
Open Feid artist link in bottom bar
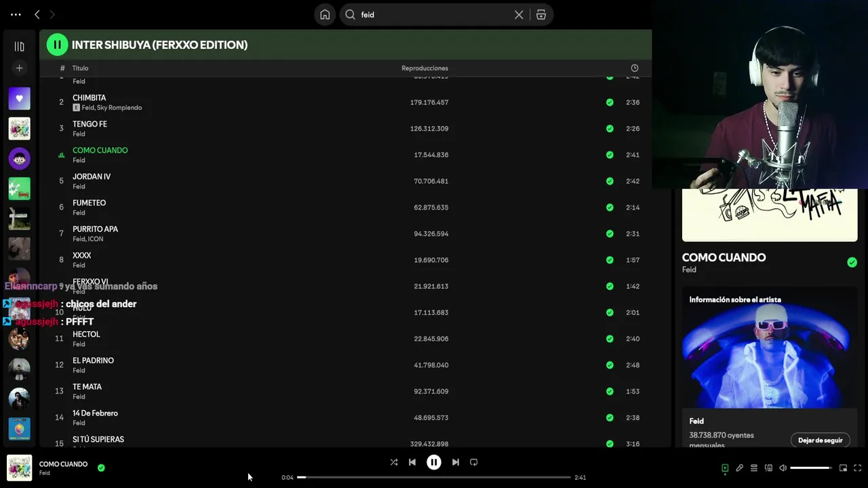(x=44, y=473)
